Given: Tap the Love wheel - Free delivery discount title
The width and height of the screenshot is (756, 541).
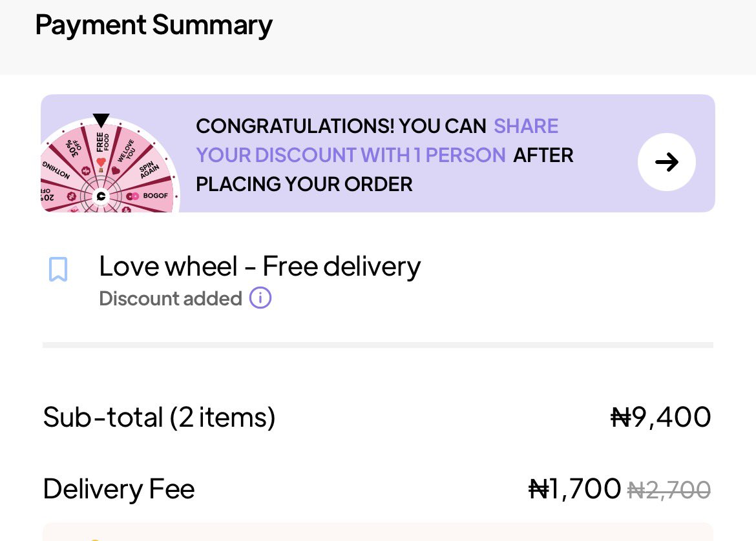Looking at the screenshot, I should coord(260,266).
